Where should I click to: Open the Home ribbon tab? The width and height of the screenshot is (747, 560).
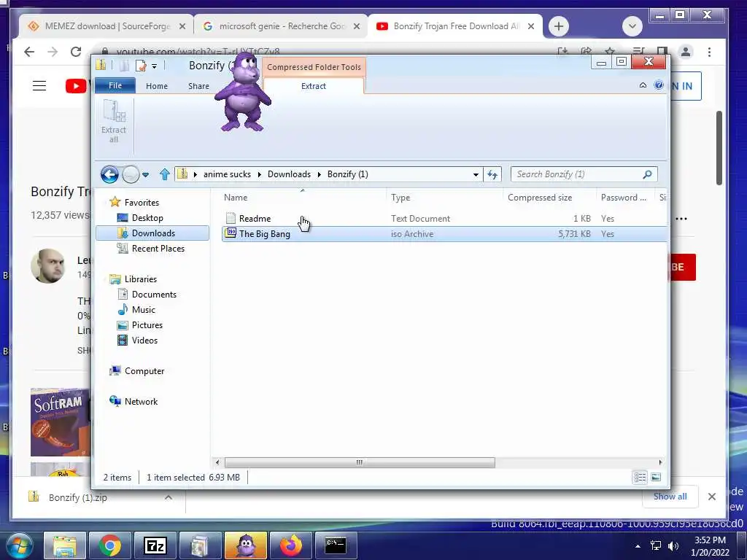click(x=157, y=86)
